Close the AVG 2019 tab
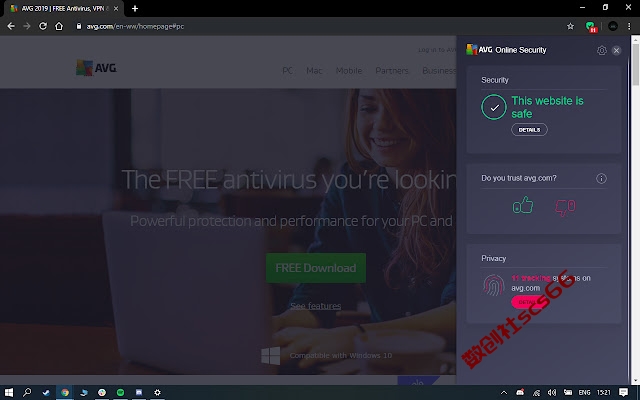 pos(116,8)
